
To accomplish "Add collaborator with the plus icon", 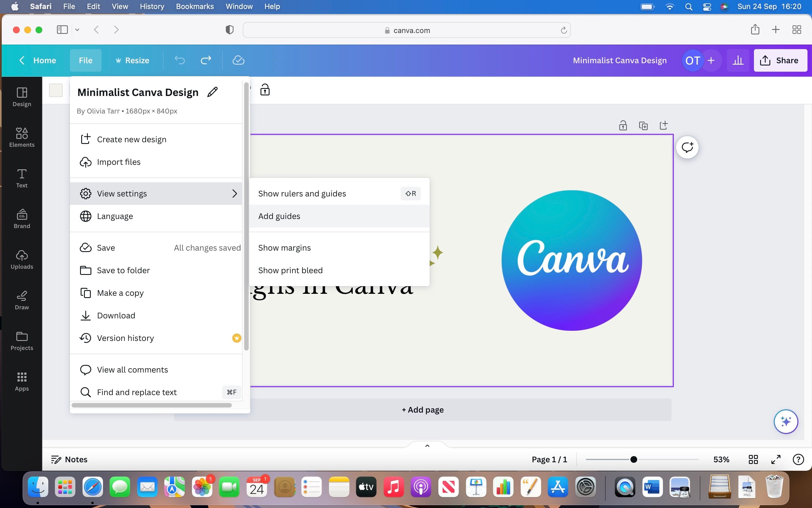I will [x=711, y=60].
